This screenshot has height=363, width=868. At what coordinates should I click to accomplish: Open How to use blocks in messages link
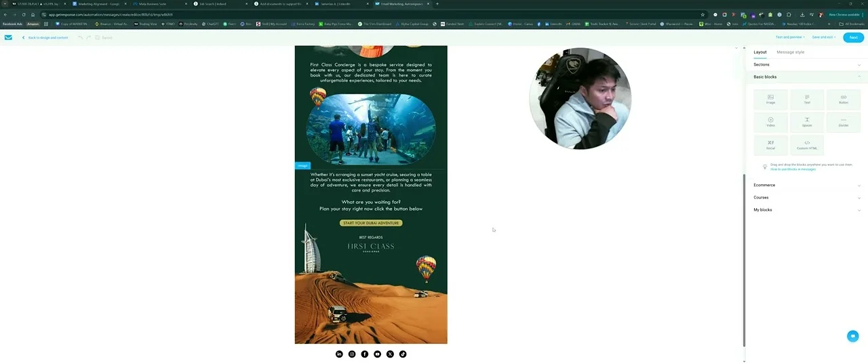793,169
